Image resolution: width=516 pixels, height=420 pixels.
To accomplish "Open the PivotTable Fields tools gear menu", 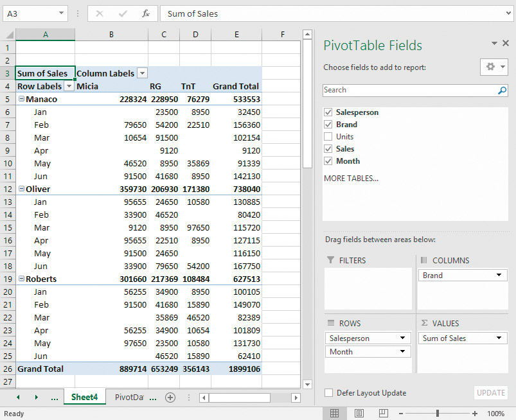I will click(494, 67).
